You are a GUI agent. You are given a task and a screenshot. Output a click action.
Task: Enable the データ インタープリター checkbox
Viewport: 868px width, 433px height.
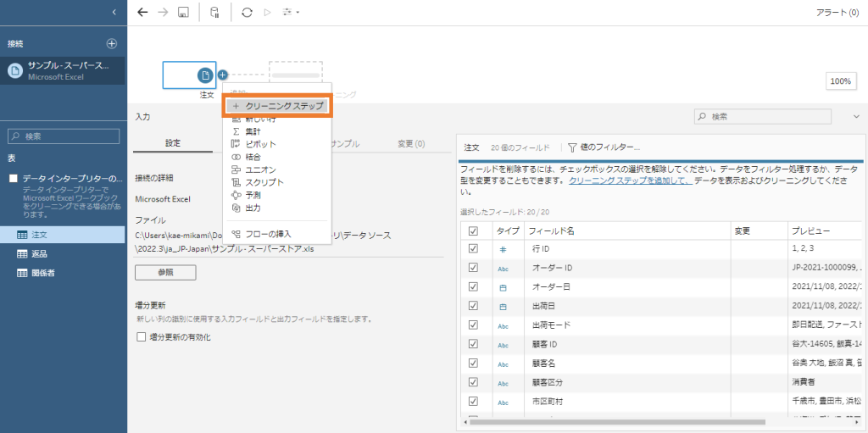(x=14, y=179)
